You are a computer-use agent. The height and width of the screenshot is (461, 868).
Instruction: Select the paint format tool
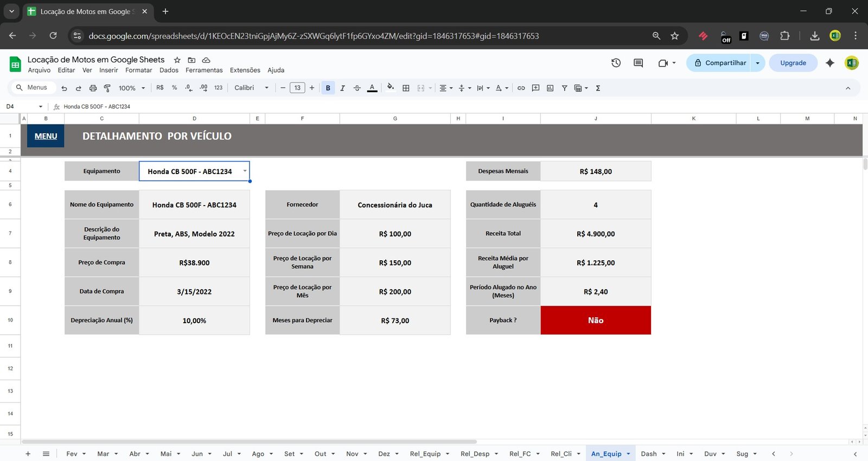(x=107, y=88)
